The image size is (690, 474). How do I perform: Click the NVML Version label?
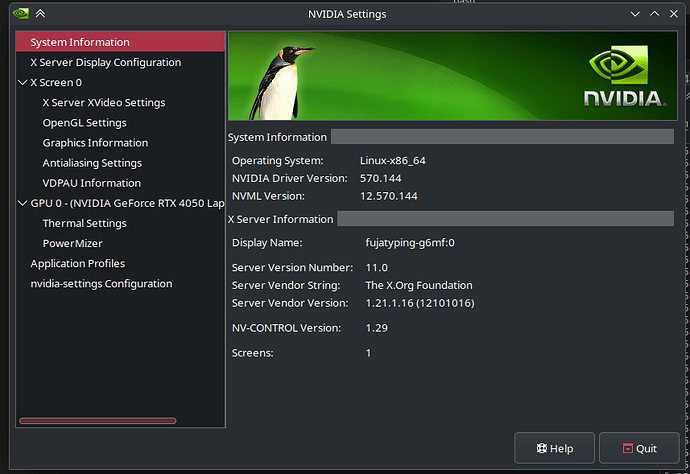click(268, 196)
